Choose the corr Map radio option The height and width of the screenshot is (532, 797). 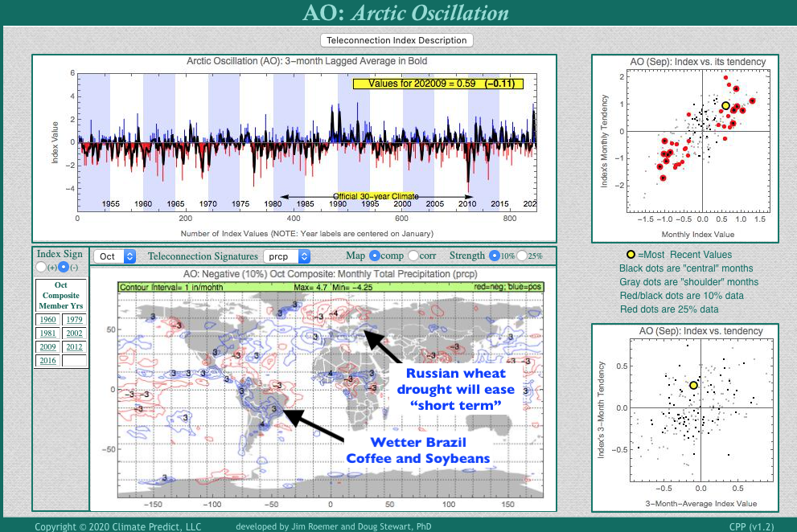pos(413,256)
